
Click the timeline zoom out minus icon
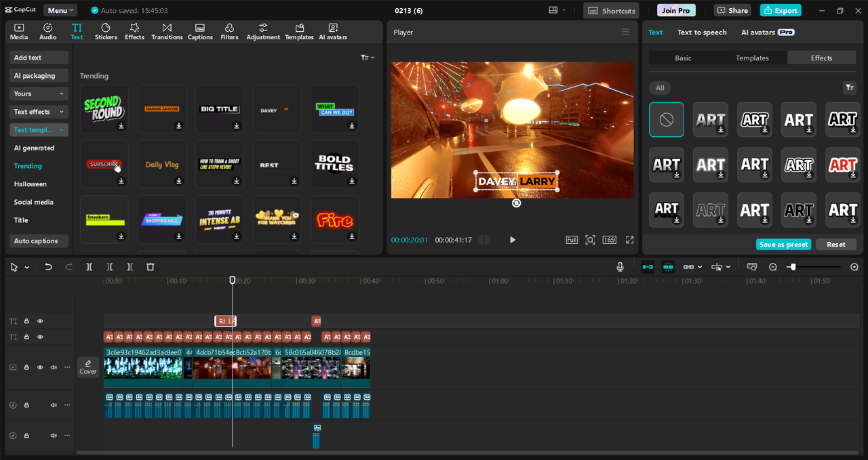click(772, 267)
